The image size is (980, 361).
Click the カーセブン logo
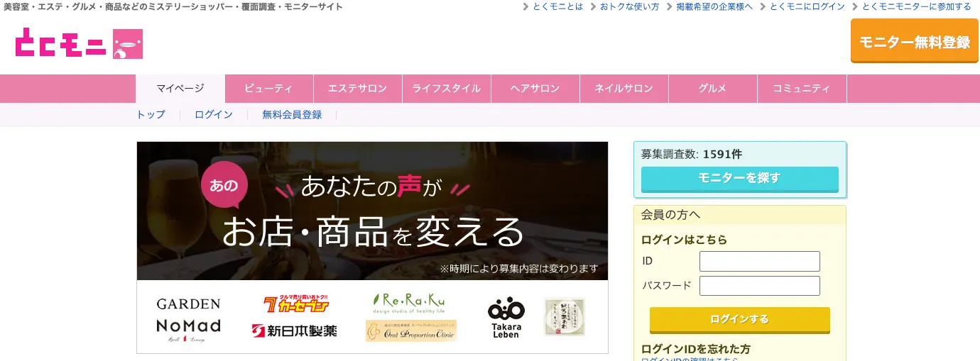(296, 304)
